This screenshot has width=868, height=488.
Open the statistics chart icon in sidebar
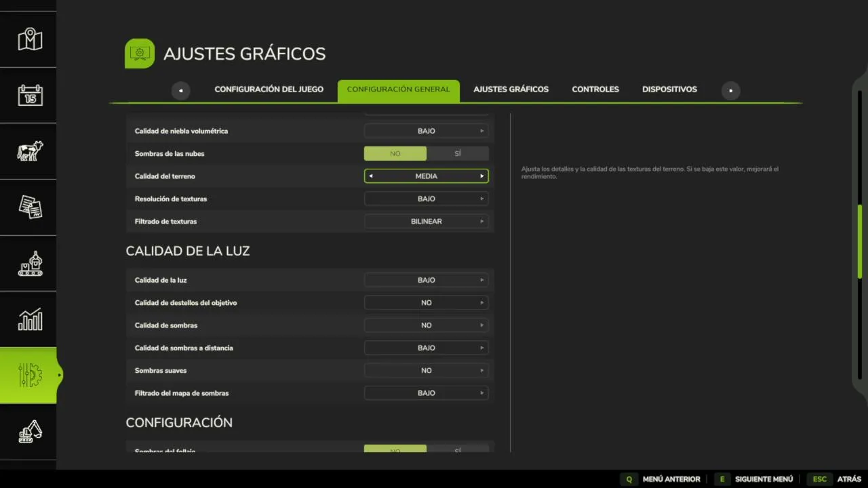click(x=30, y=319)
